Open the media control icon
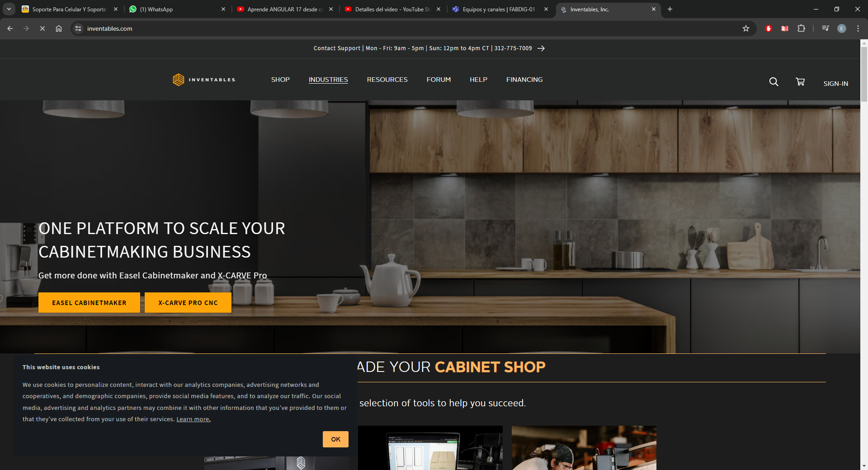The image size is (868, 470). [x=826, y=28]
